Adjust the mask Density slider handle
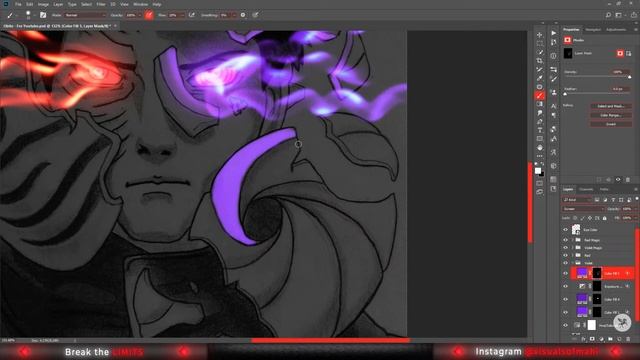 click(629, 77)
